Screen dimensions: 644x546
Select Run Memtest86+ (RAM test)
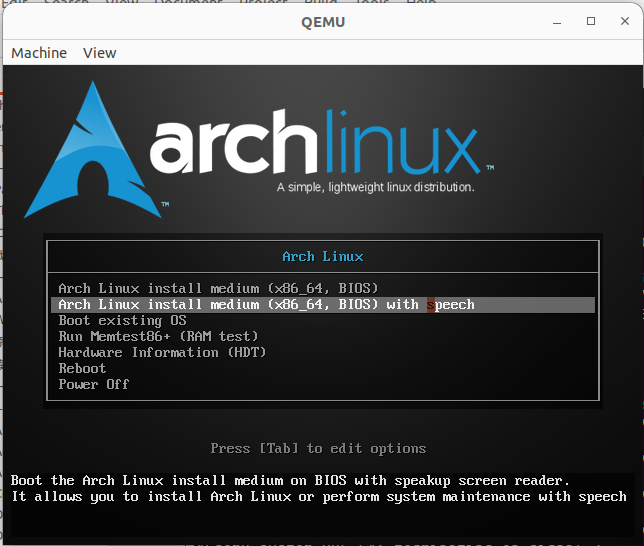click(x=158, y=337)
